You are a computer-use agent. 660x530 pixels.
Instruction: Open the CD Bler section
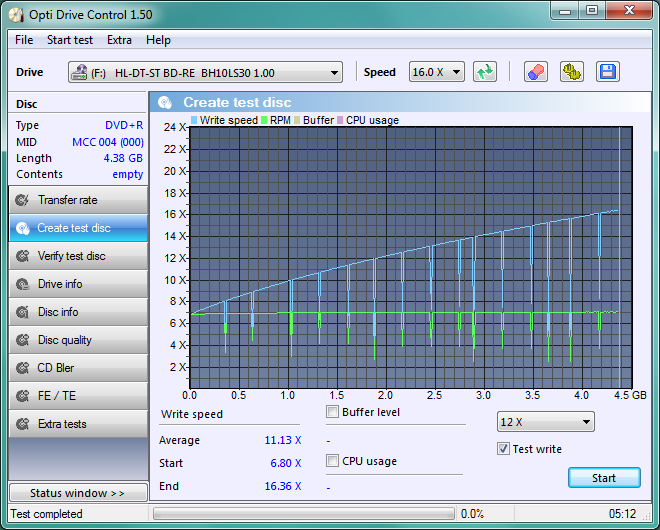click(78, 368)
